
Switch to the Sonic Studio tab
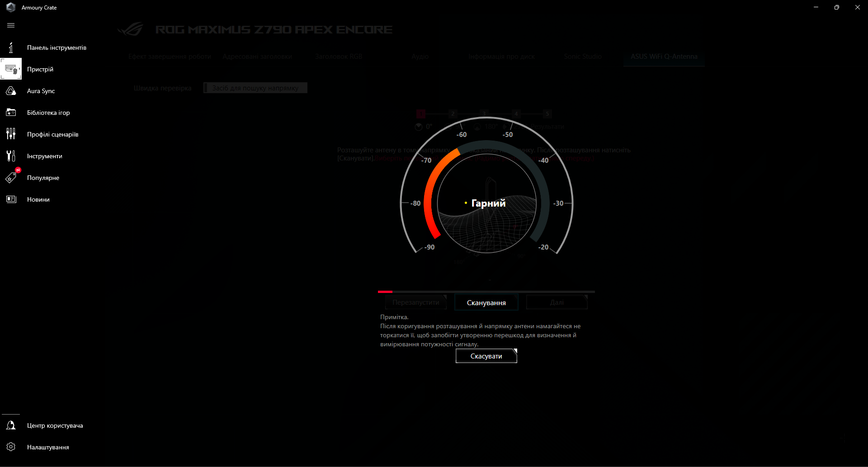[582, 56]
